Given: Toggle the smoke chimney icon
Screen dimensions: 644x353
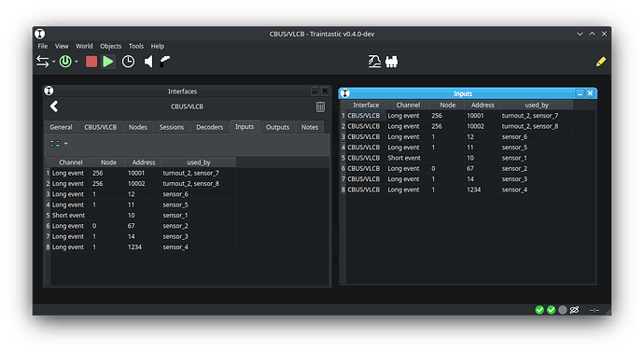Looking at the screenshot, I should tap(165, 62).
